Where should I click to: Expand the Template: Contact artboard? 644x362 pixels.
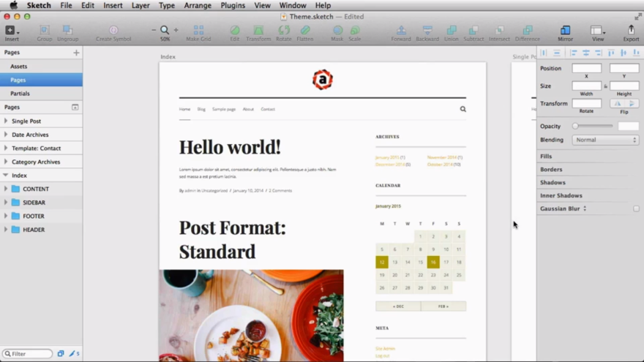(5, 148)
